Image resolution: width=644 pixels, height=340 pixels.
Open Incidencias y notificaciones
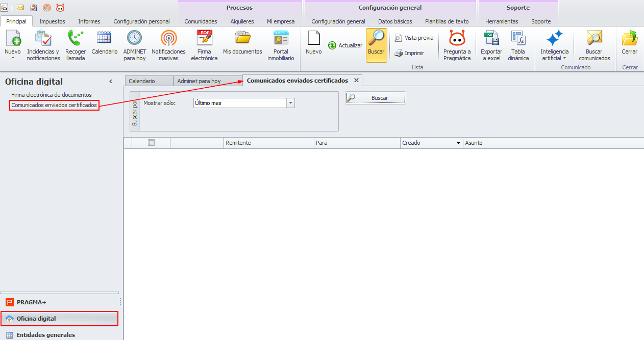pos(43,45)
